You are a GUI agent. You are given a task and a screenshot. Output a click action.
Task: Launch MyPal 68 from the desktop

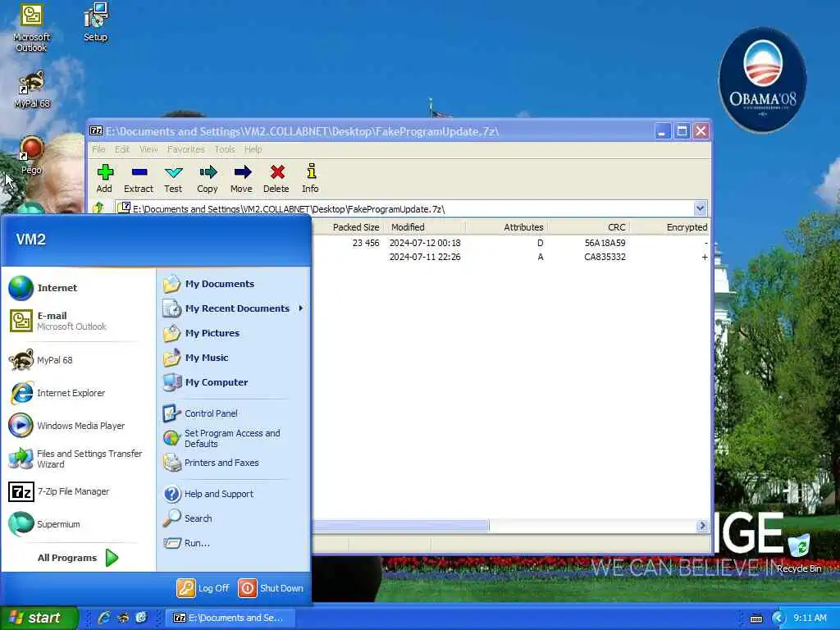(32, 89)
